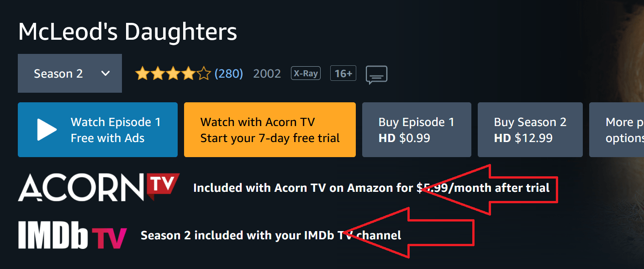Start the 7-day Acorn TV free trial
This screenshot has width=644, height=269.
point(269,130)
